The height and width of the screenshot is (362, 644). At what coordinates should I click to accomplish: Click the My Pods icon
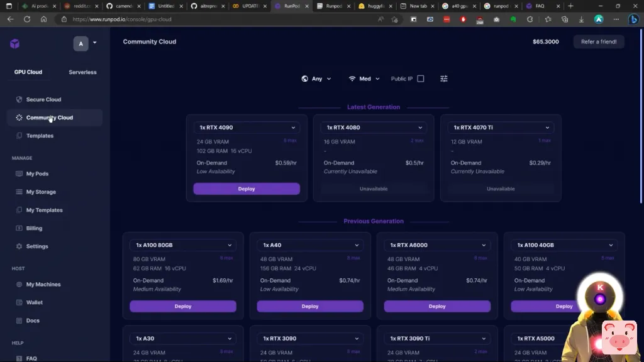pos(19,173)
